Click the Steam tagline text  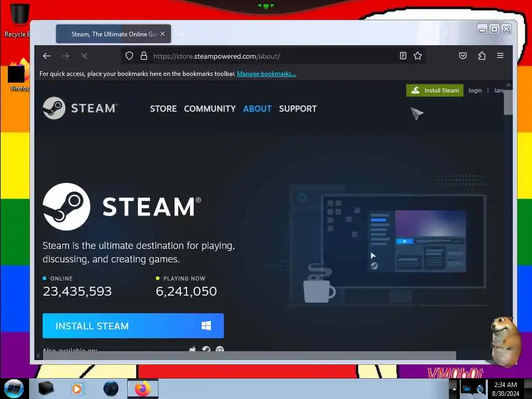pos(139,252)
